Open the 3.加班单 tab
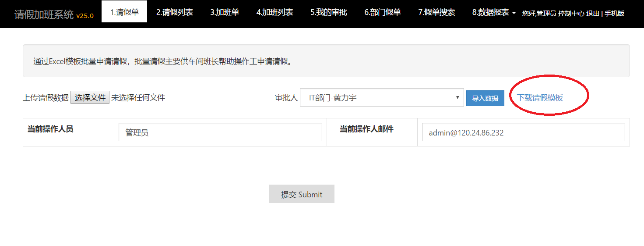This screenshot has height=246, width=644. (224, 12)
